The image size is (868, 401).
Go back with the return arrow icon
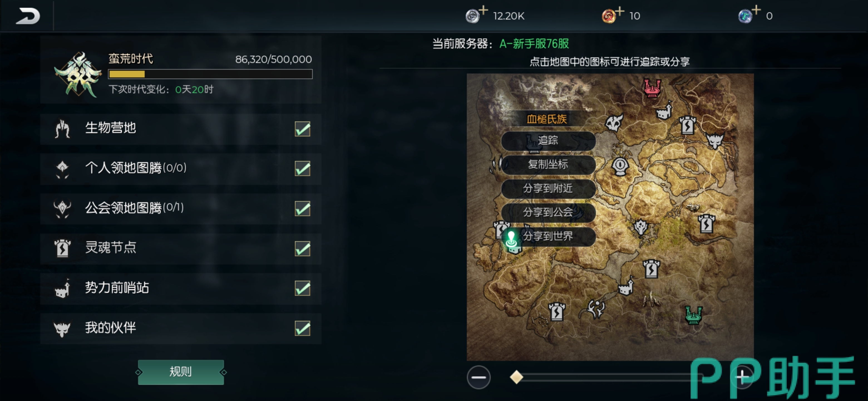(x=28, y=16)
